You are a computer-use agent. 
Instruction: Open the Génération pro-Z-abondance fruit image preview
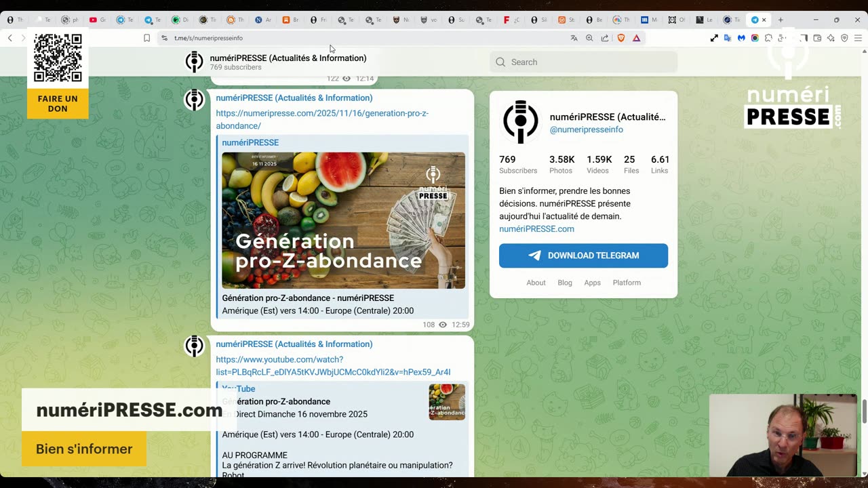pos(344,220)
